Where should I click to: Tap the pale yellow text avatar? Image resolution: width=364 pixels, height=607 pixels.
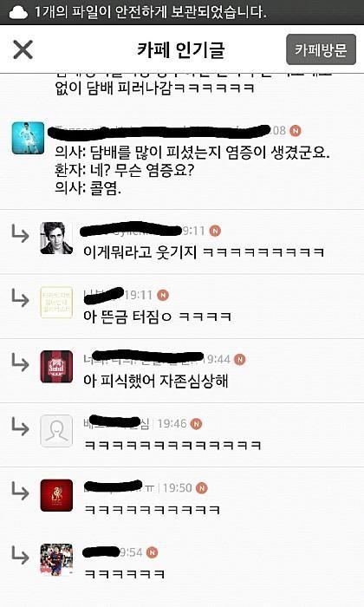coord(56,303)
